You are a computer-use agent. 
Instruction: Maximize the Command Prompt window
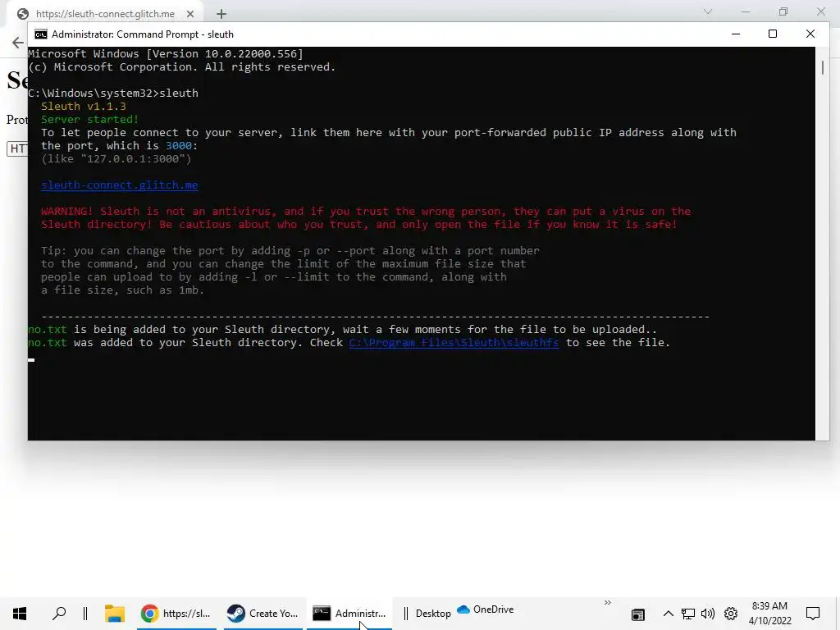(773, 34)
